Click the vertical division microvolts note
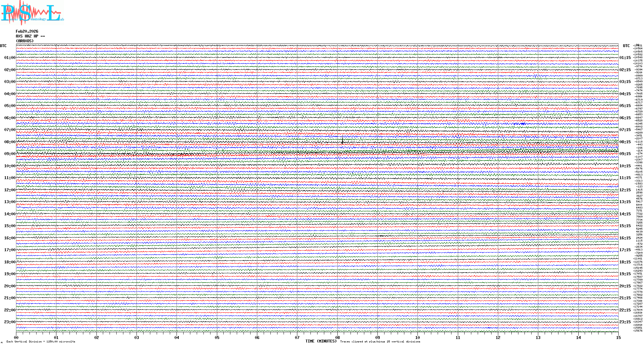Image resolution: width=644 pixels, height=346 pixels. (41, 342)
